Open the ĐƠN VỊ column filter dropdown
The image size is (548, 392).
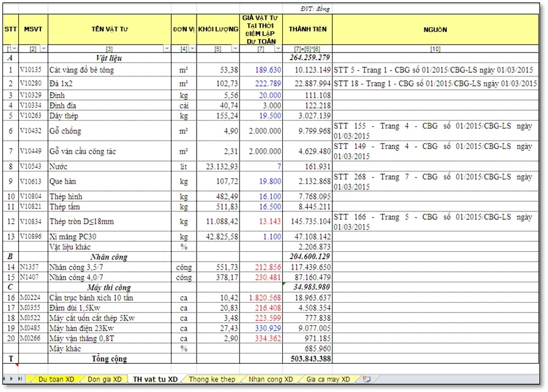191,48
